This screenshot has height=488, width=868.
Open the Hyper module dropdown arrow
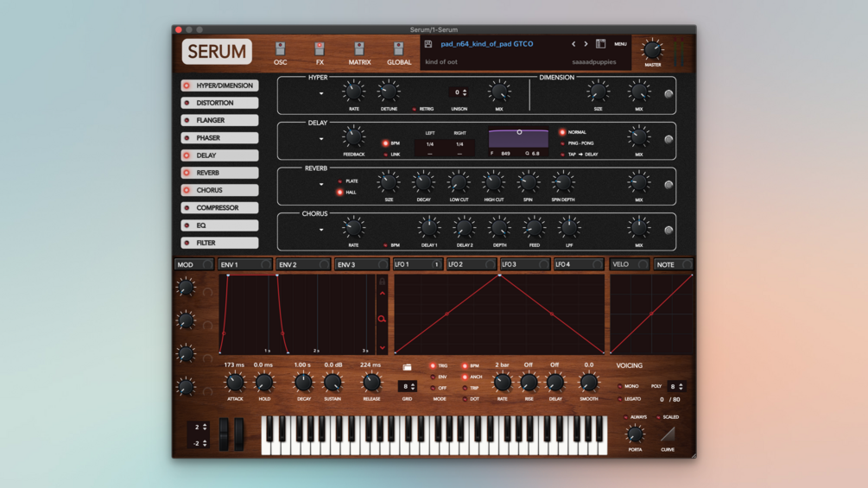click(321, 93)
